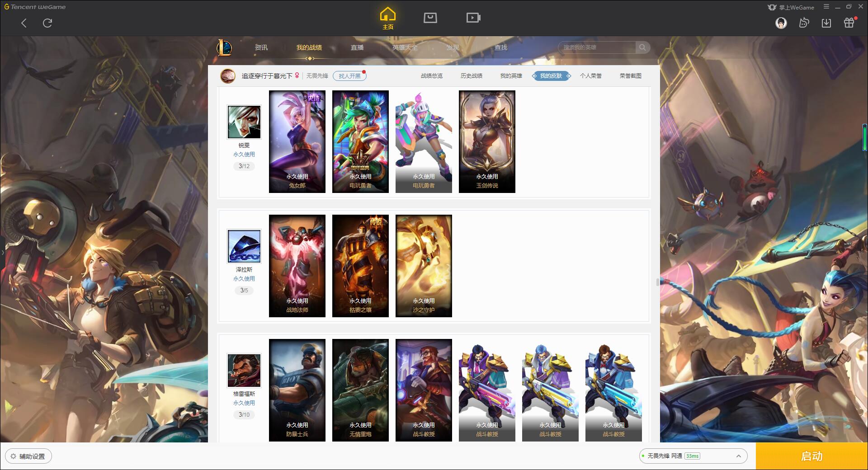Screen dimensions: 868x470
Task: Open the 玉剑传说 skin card
Action: pos(487,142)
